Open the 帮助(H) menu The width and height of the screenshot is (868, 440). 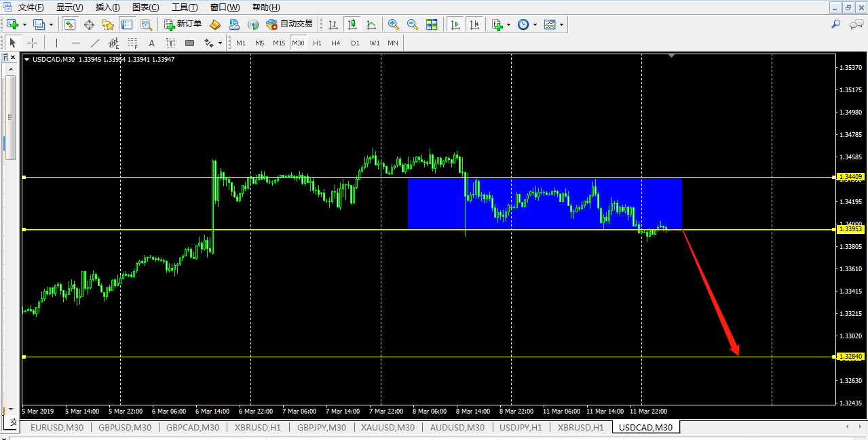265,7
